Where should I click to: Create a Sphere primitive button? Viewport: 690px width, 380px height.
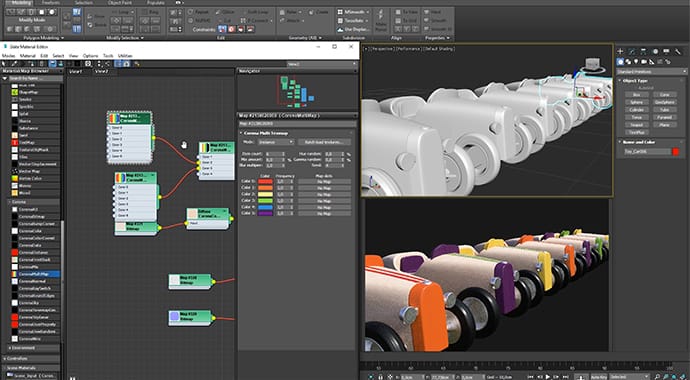pyautogui.click(x=636, y=102)
